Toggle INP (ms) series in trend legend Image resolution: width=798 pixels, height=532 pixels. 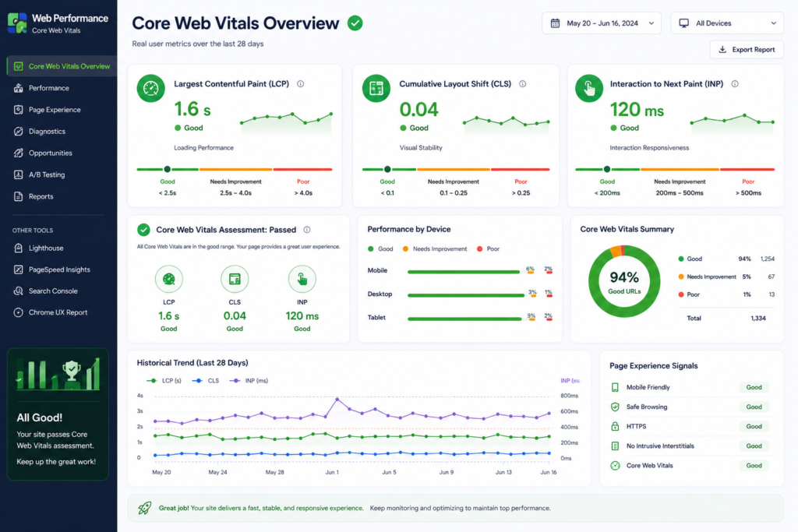[x=249, y=380]
